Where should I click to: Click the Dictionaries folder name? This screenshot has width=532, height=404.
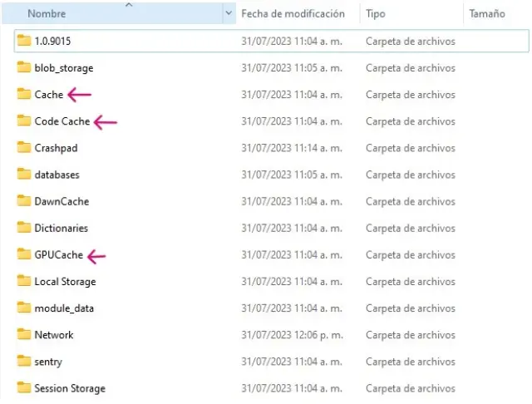61,228
